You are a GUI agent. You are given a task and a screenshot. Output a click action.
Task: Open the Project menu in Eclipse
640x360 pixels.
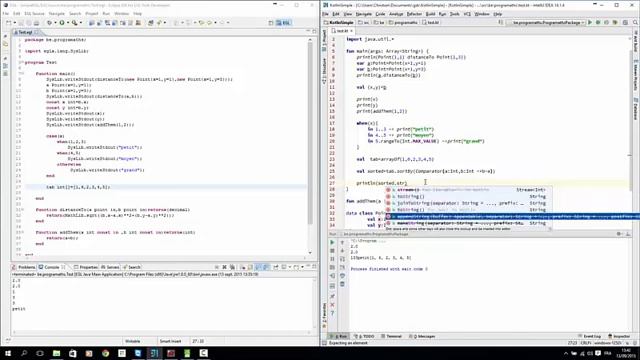(91, 14)
